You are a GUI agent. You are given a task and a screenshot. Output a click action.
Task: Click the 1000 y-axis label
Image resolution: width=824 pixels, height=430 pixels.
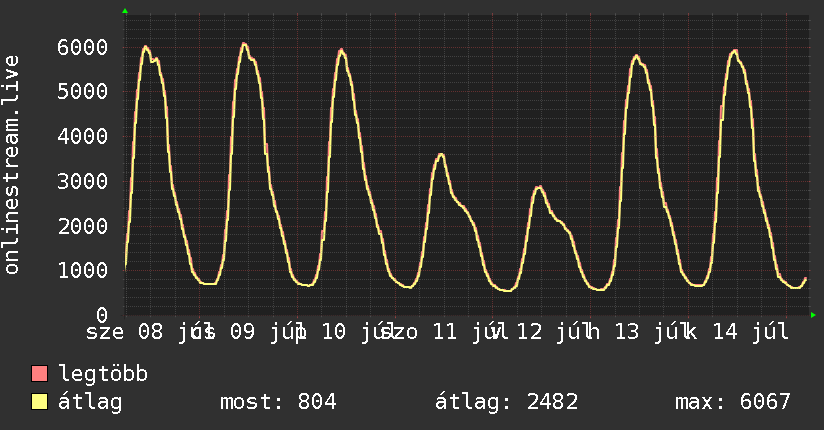(83, 270)
